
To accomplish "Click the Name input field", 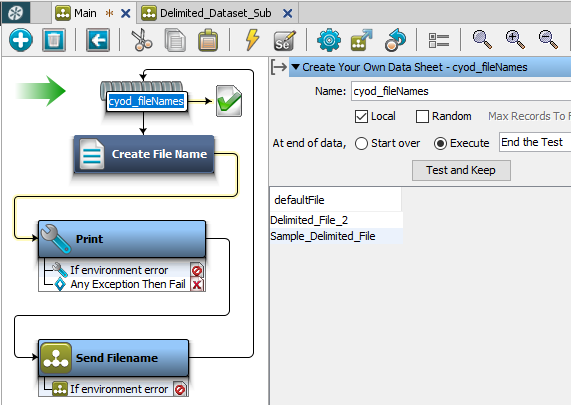I will 461,91.
